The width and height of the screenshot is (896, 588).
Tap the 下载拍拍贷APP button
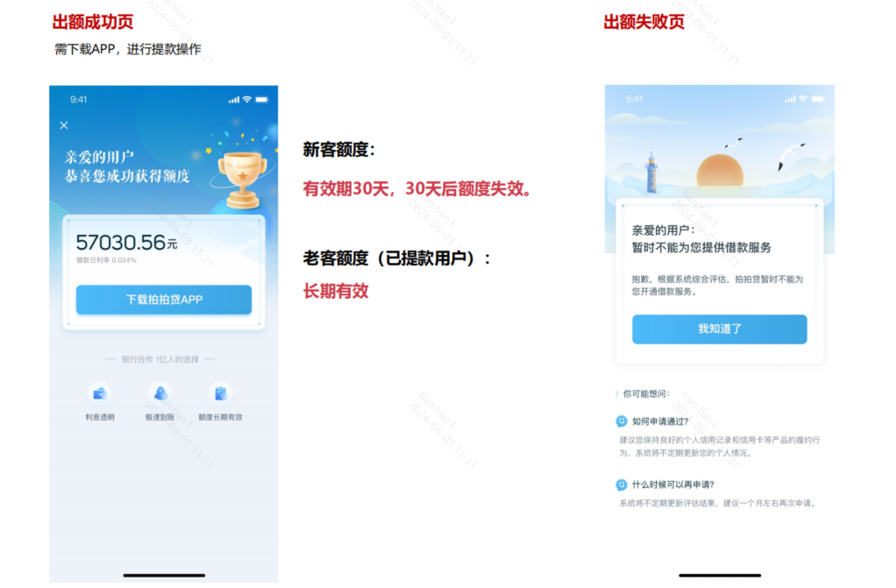click(x=163, y=300)
